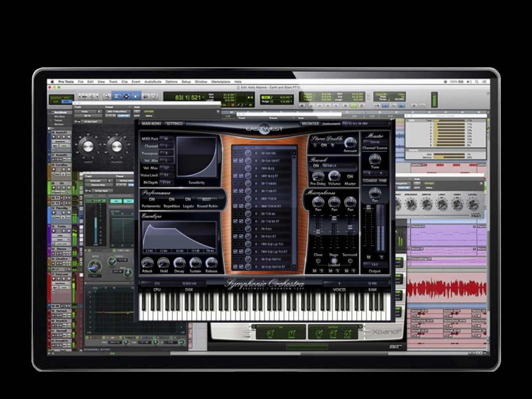Toggle first checkbox for F0-Port articulation
Image resolution: width=532 pixels, height=399 pixels.
(235, 229)
